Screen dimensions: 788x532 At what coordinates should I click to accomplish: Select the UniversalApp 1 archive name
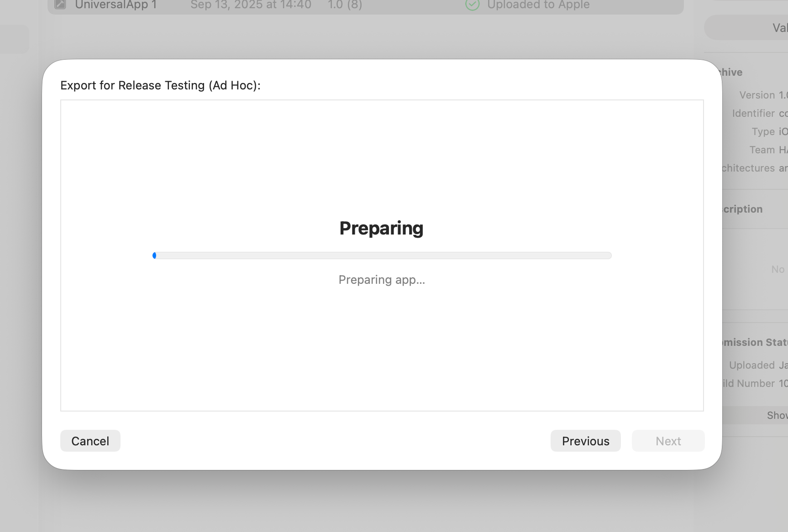[x=116, y=5]
